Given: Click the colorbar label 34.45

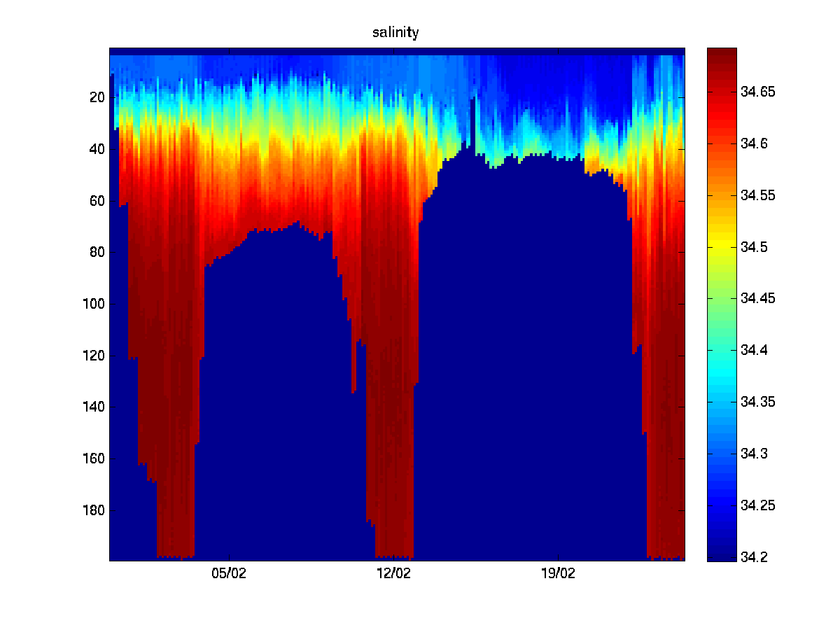Looking at the screenshot, I should tap(759, 298).
